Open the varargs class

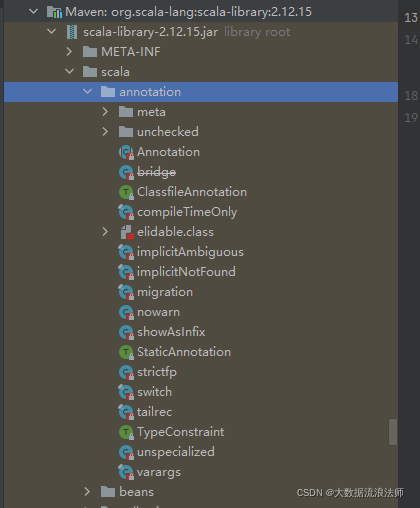(x=159, y=473)
